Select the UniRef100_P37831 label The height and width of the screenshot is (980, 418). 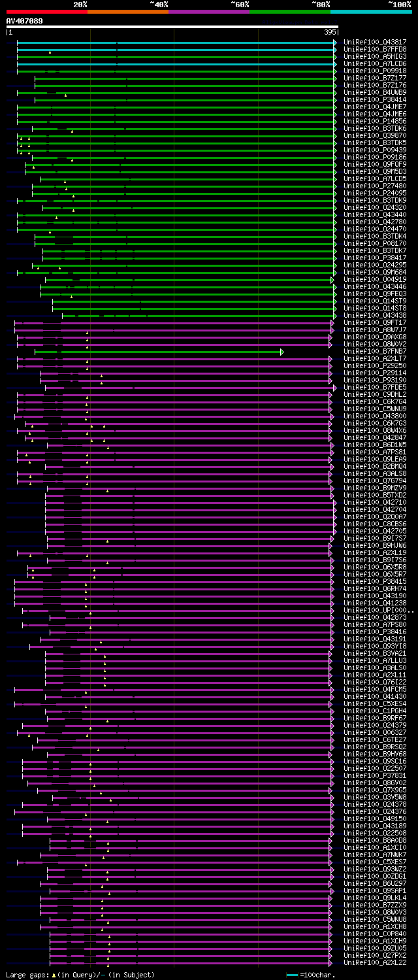point(376,776)
